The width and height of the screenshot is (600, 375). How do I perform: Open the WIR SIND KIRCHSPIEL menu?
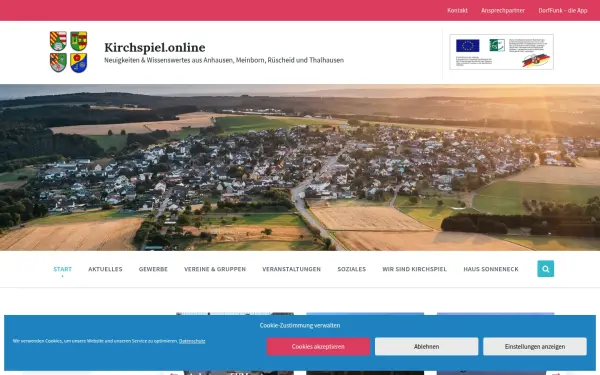point(414,269)
